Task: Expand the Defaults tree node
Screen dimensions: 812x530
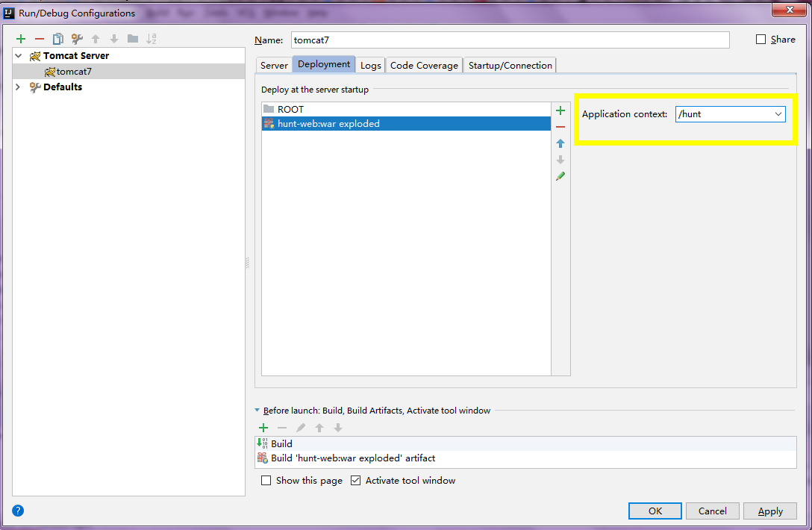Action: click(x=18, y=87)
